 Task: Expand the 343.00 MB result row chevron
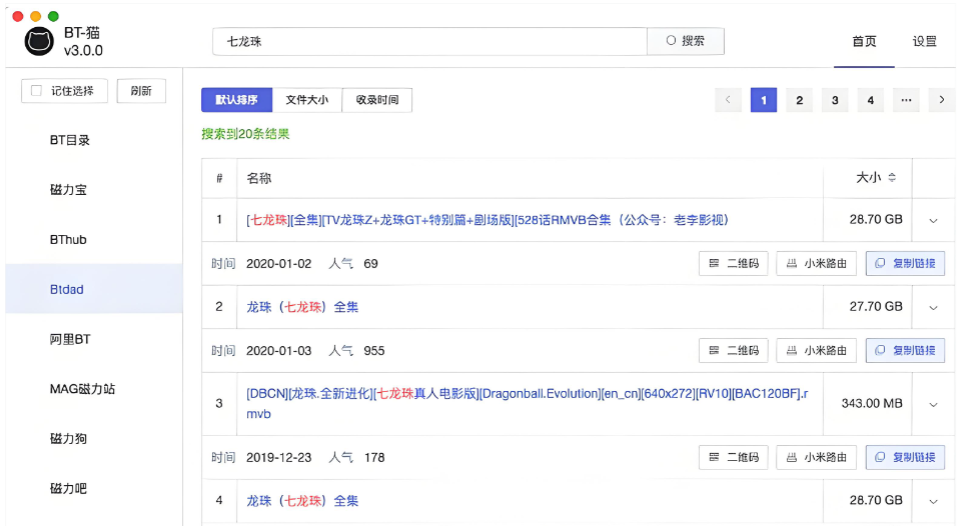coord(933,404)
